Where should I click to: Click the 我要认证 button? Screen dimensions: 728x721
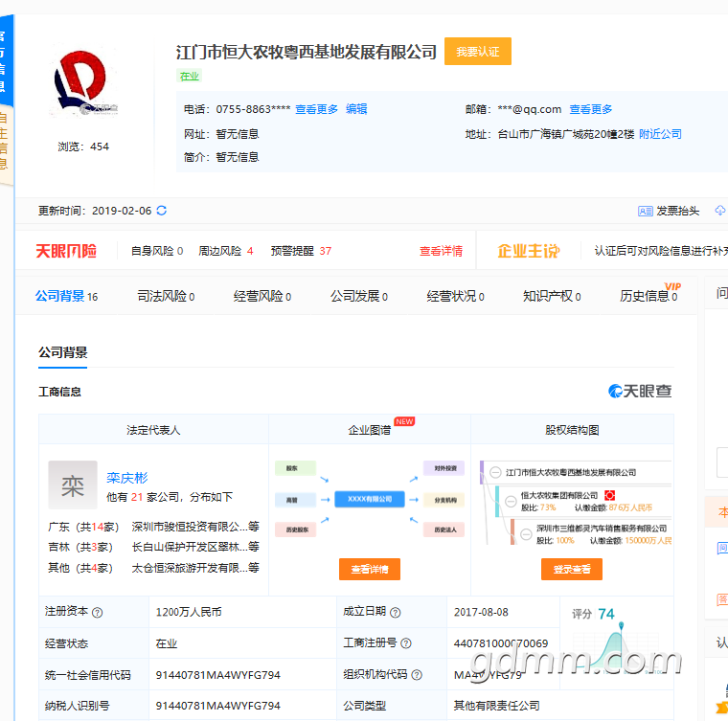point(478,52)
